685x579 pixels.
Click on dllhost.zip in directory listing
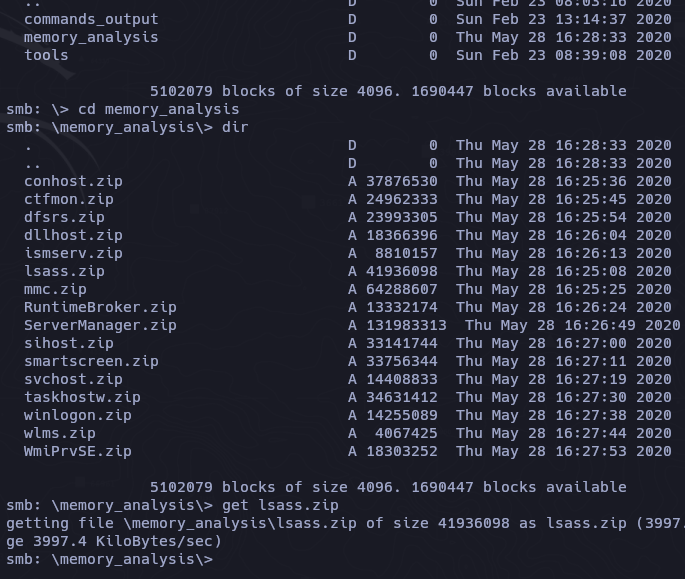click(x=73, y=235)
